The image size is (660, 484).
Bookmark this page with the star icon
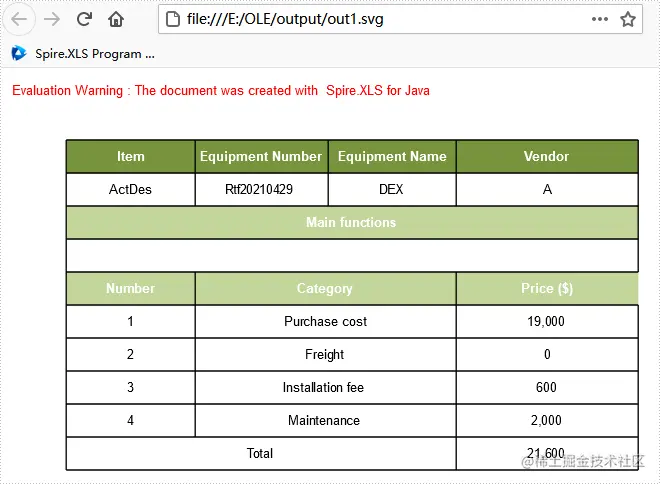pos(628,19)
